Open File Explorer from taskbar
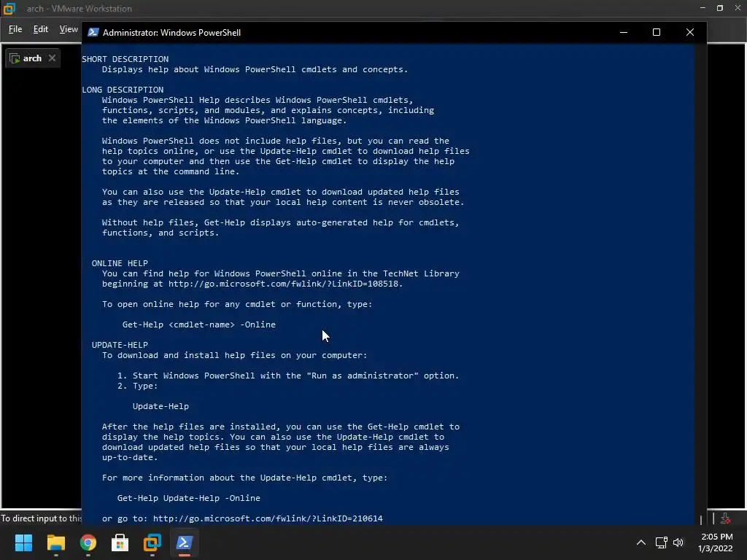747x560 pixels. click(55, 542)
